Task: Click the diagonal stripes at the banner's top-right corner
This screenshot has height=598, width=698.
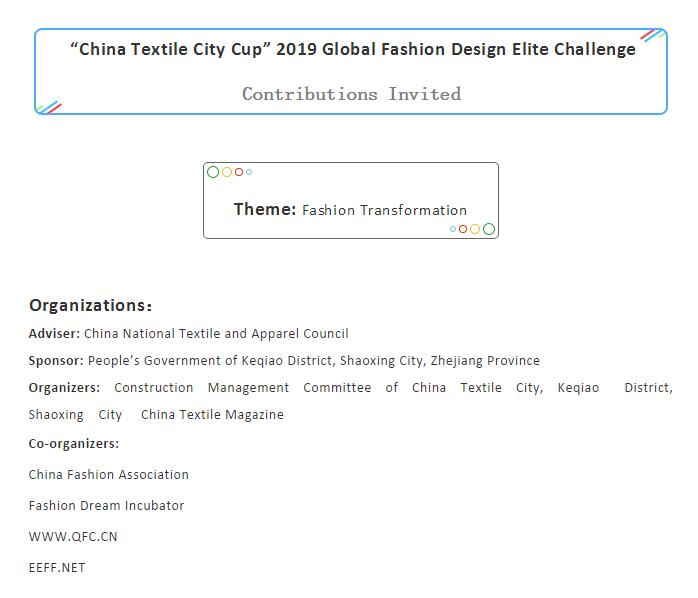Action: [653, 36]
